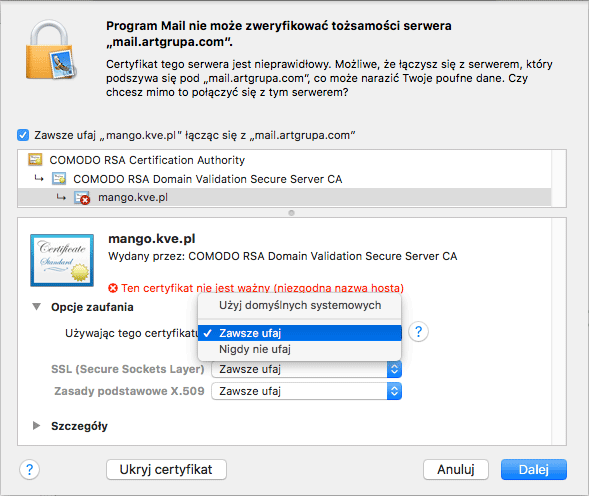Click the Domain Validation Secure Server CA icon
Screen dimensions: 589x496
pos(59,178)
